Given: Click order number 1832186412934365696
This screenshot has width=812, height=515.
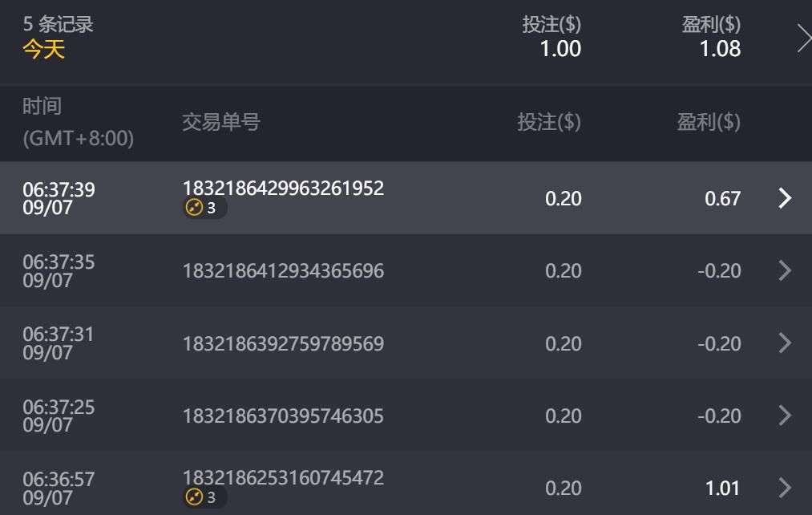Looking at the screenshot, I should pyautogui.click(x=283, y=271).
